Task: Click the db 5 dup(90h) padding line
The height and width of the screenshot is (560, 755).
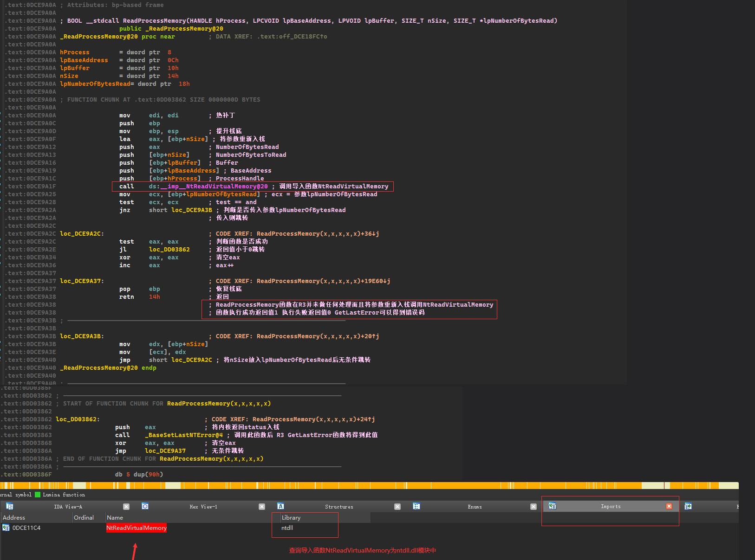Action: pos(139,475)
